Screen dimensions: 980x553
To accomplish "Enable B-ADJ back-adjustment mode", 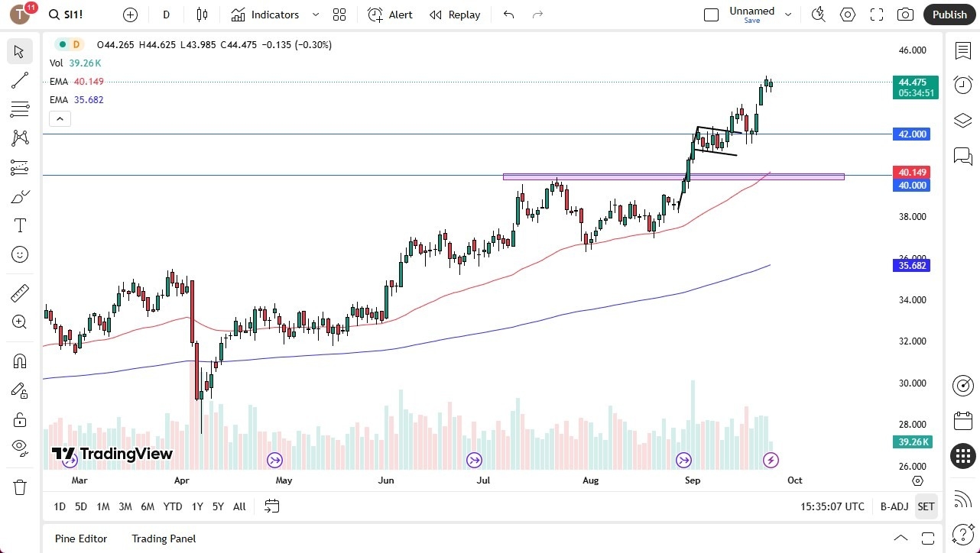I will click(894, 506).
